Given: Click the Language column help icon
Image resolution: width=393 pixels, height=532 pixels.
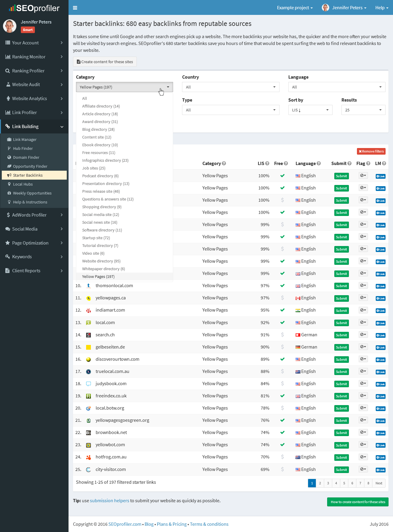Looking at the screenshot, I should [319, 163].
